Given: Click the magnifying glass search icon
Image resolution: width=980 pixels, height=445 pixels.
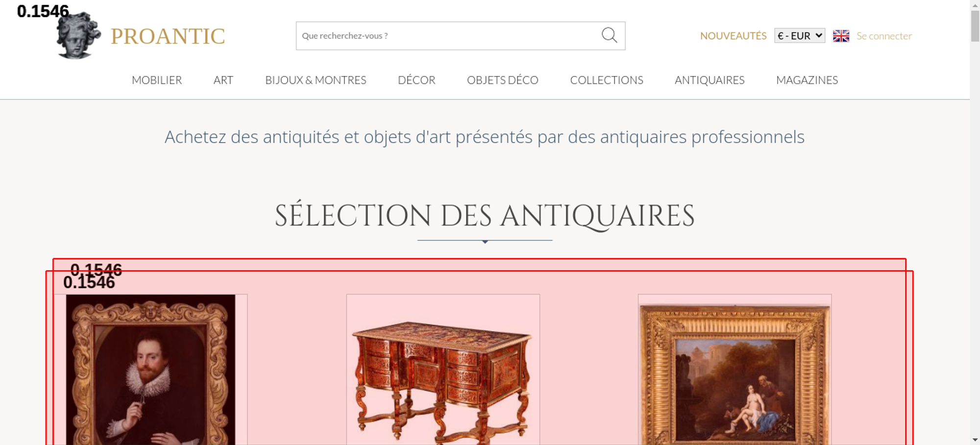Looking at the screenshot, I should [x=609, y=35].
